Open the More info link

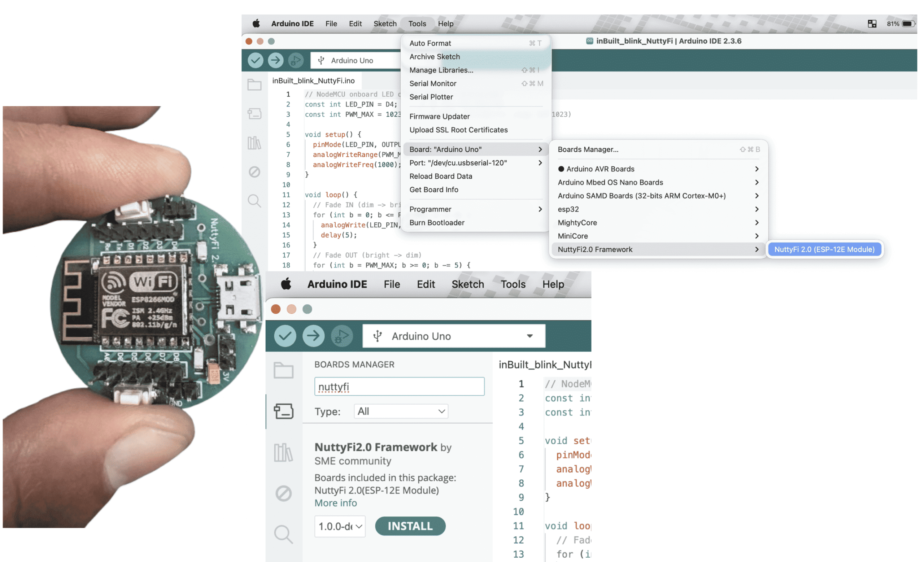(336, 503)
